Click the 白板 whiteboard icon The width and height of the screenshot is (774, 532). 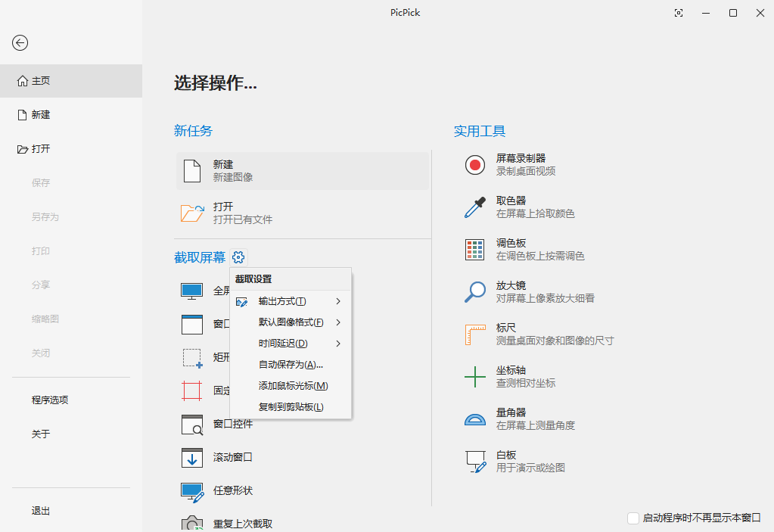point(475,462)
